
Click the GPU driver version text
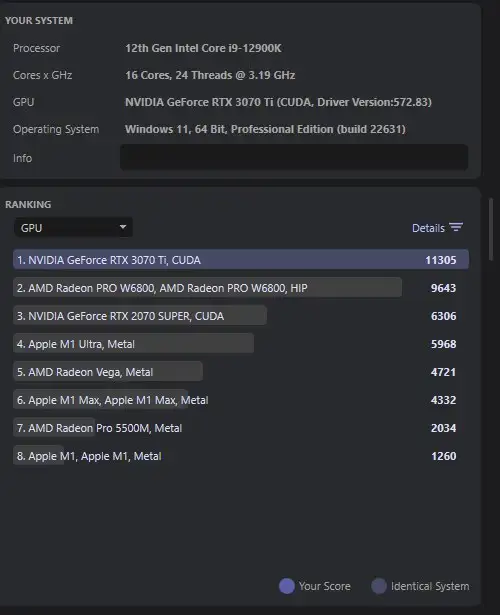point(374,102)
